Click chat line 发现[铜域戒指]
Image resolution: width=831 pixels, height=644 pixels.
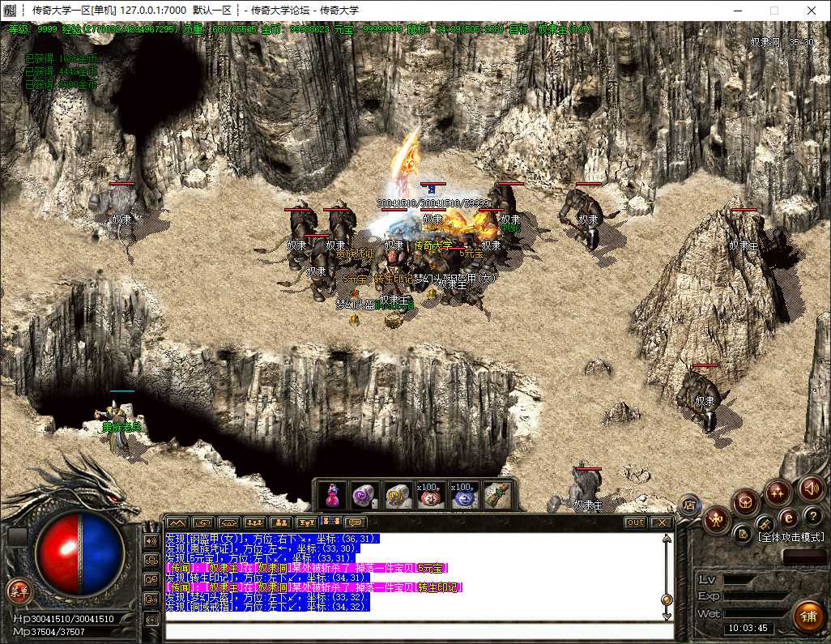[x=267, y=607]
